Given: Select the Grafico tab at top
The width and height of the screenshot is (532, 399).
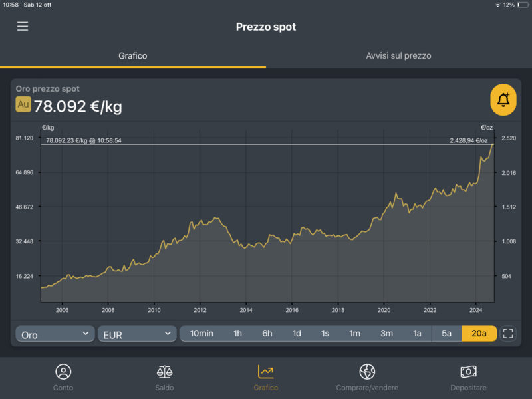Looking at the screenshot, I should pos(133,56).
